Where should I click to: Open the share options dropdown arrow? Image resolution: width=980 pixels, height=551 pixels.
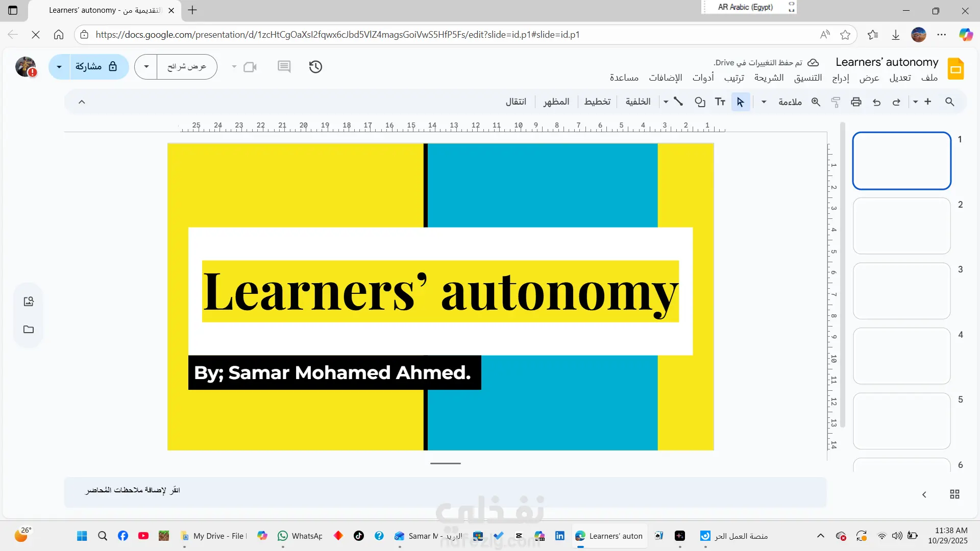point(59,67)
